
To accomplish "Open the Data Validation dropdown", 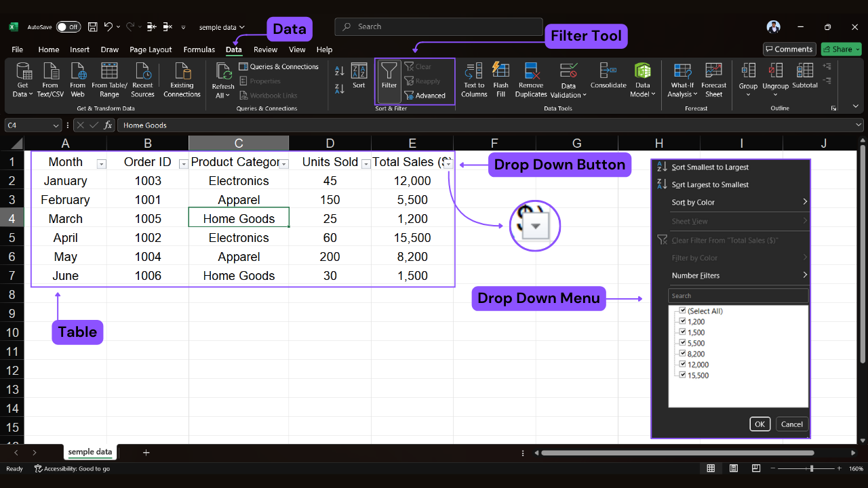I will [x=568, y=80].
